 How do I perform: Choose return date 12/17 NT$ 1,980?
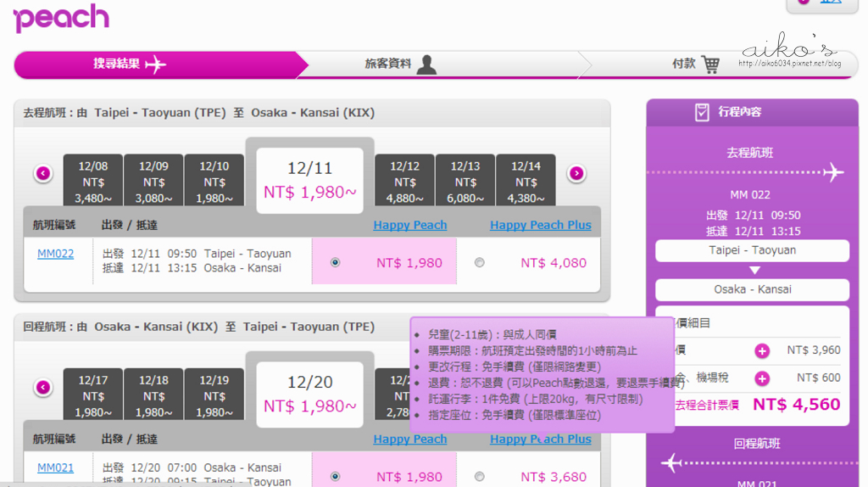[x=93, y=395]
